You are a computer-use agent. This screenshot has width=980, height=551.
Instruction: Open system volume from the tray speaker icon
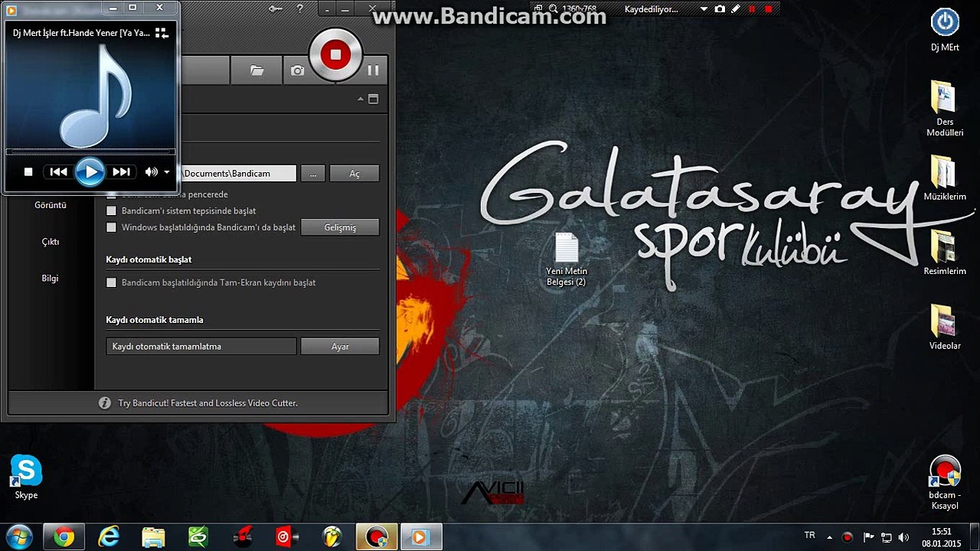tap(903, 537)
